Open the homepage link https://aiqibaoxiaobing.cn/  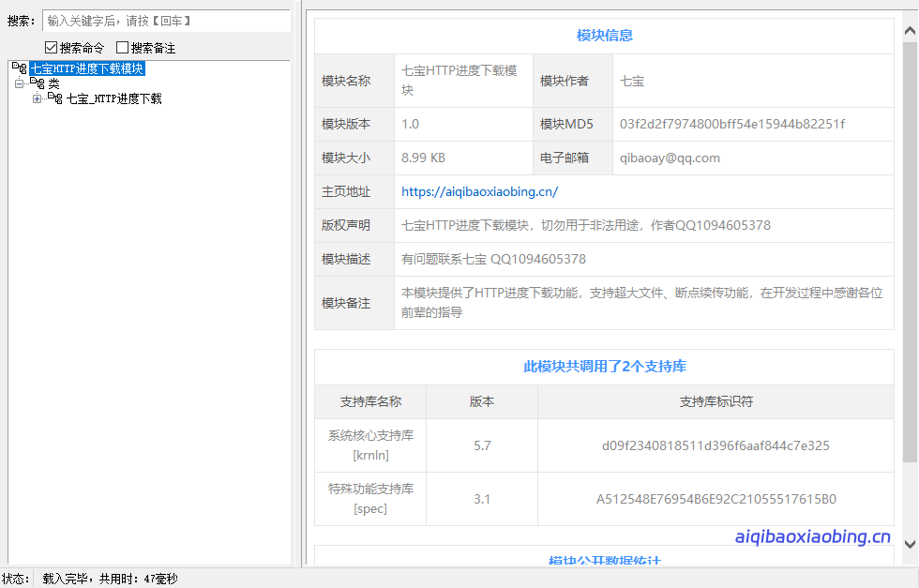pyautogui.click(x=479, y=191)
